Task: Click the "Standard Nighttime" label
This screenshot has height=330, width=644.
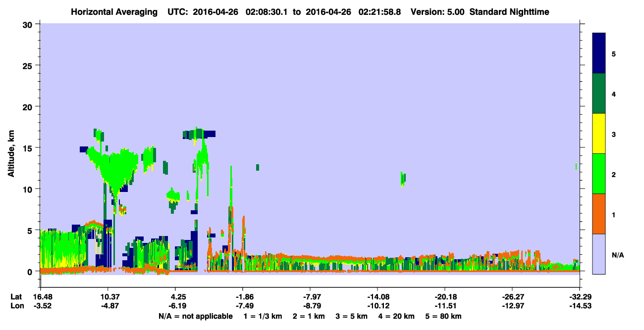Action: point(509,12)
